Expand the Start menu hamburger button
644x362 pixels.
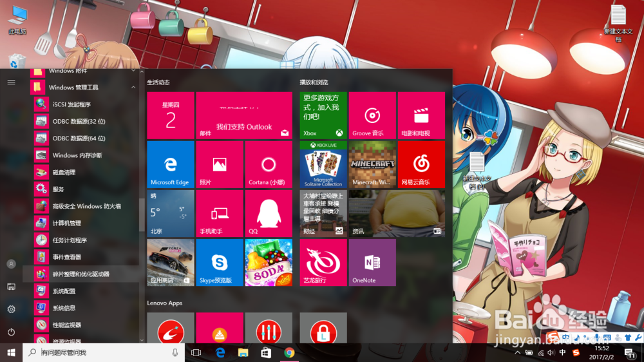[x=11, y=82]
